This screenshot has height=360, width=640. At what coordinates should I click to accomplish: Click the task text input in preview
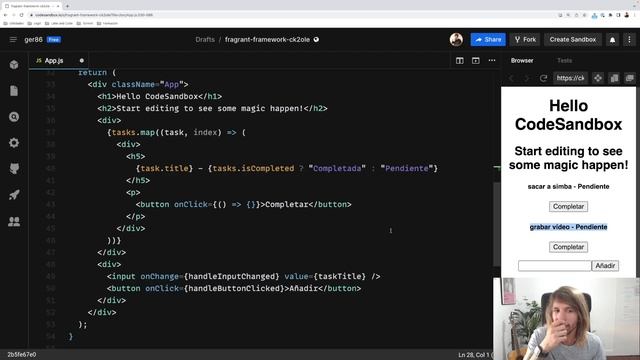[554, 266]
